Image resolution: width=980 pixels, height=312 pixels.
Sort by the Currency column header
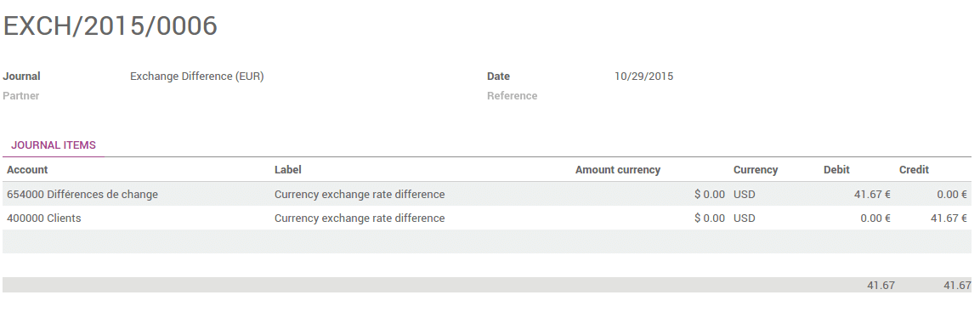point(756,170)
